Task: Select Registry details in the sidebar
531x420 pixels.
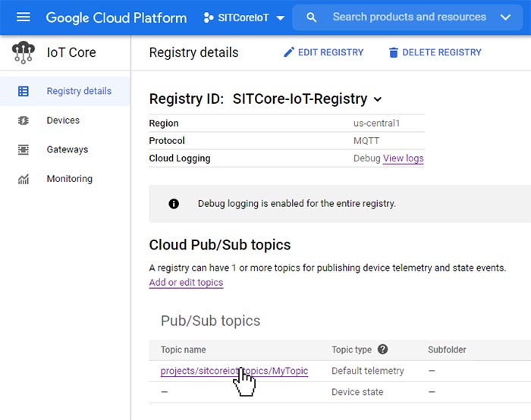Action: [x=65, y=91]
